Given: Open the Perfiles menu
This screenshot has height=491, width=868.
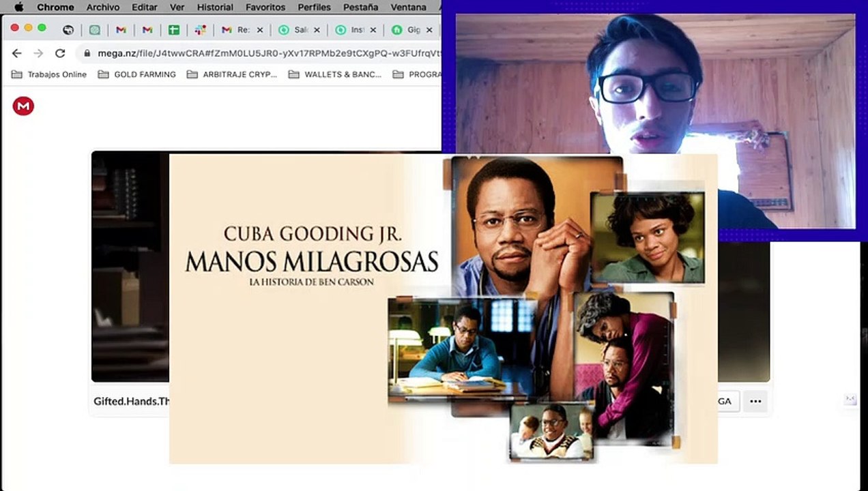Looking at the screenshot, I should [x=314, y=7].
